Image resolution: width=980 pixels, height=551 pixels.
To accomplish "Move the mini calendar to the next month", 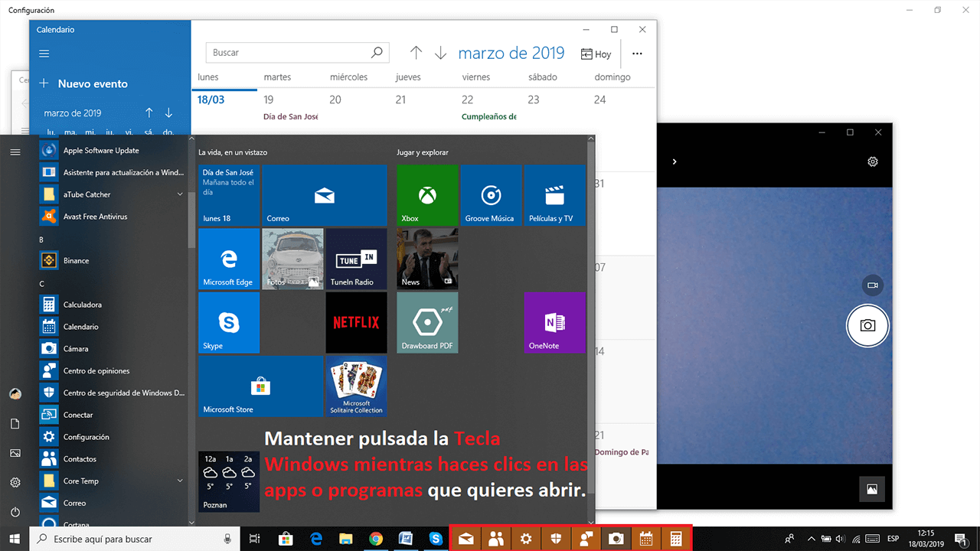I will pos(168,112).
